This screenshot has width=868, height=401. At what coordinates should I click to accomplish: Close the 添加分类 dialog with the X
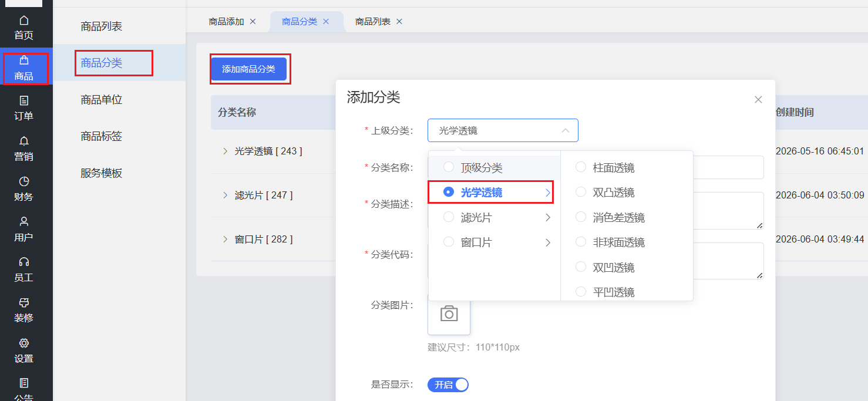pyautogui.click(x=758, y=100)
